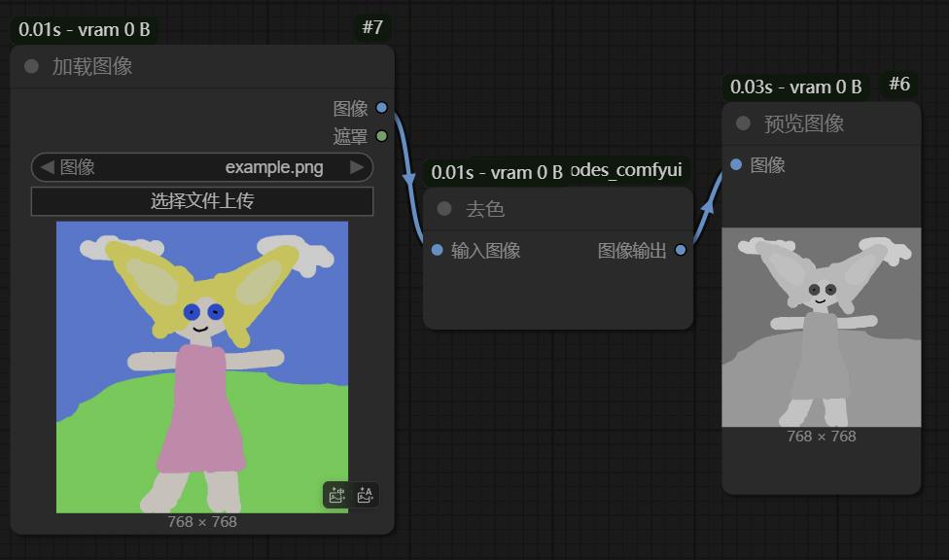Viewport: 949px width, 560px height.
Task: Click the 遮罩 output port
Action: (381, 135)
